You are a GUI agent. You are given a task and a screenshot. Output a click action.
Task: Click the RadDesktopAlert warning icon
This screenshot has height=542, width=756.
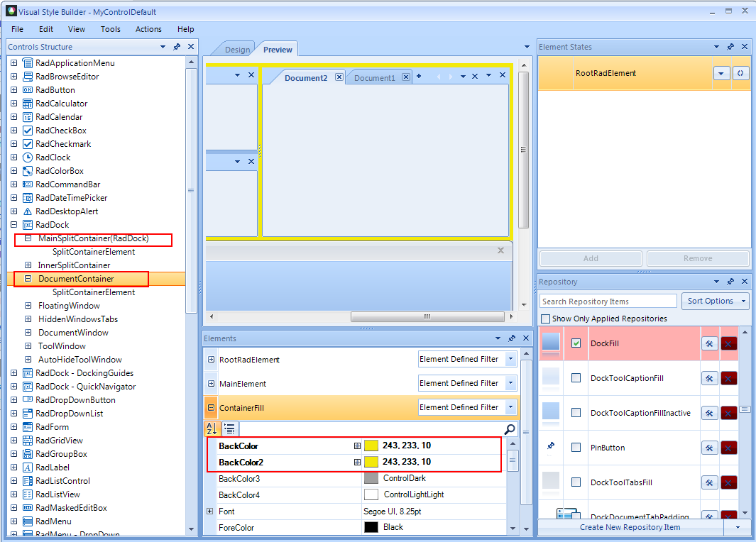pos(28,211)
